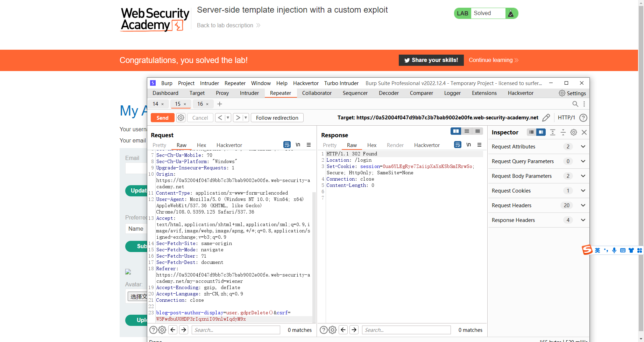644x342 pixels.
Task: Click the next history forward arrow
Action: pyautogui.click(x=238, y=118)
